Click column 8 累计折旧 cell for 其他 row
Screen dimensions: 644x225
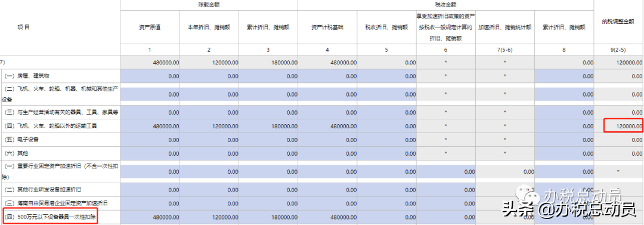(x=564, y=153)
